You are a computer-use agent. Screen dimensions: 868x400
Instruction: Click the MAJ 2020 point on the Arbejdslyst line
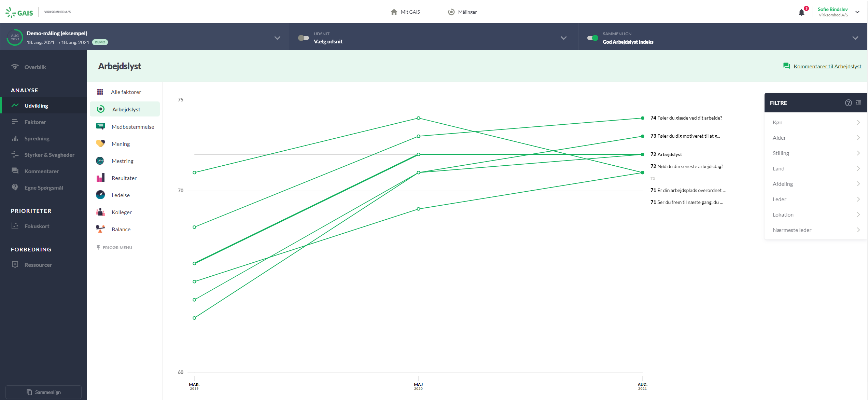(x=418, y=154)
